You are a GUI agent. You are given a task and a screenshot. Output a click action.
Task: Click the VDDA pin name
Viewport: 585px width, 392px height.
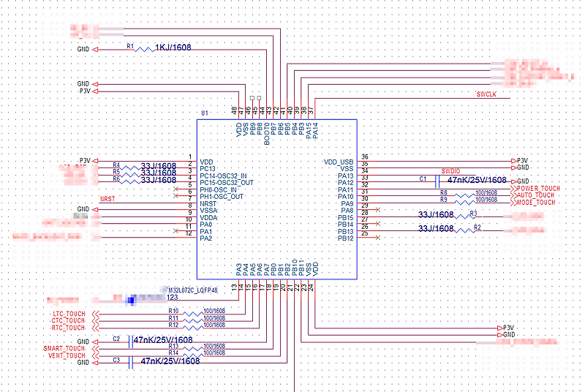click(x=208, y=218)
